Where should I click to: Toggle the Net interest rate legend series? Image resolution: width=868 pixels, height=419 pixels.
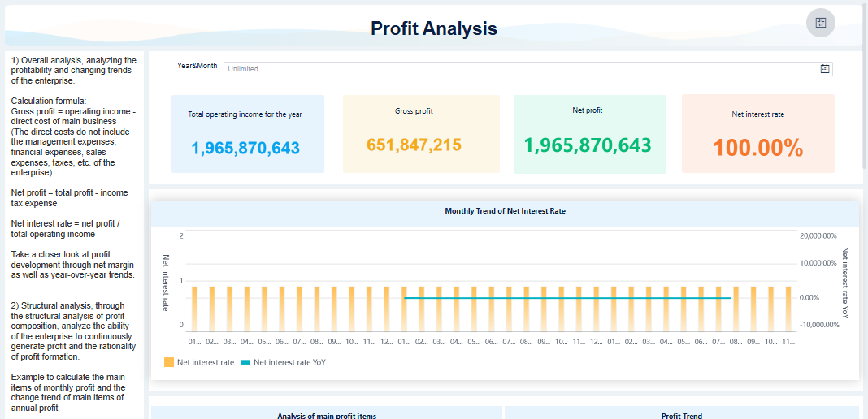pos(206,362)
